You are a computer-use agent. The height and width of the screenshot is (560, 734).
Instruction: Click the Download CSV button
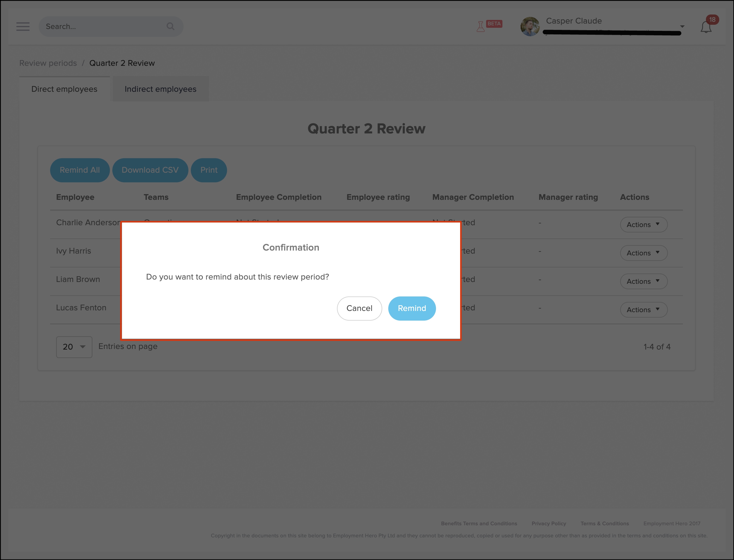coord(150,170)
